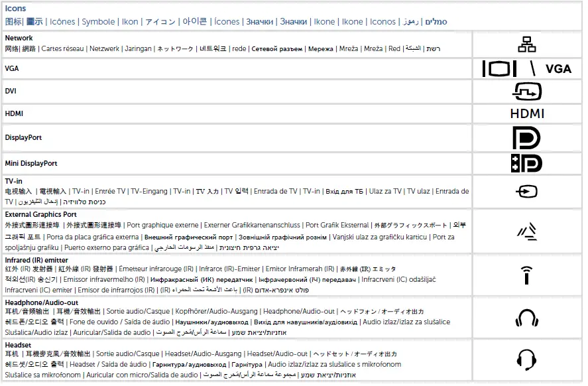Select 'External Graphics Port' row title

[41, 216]
